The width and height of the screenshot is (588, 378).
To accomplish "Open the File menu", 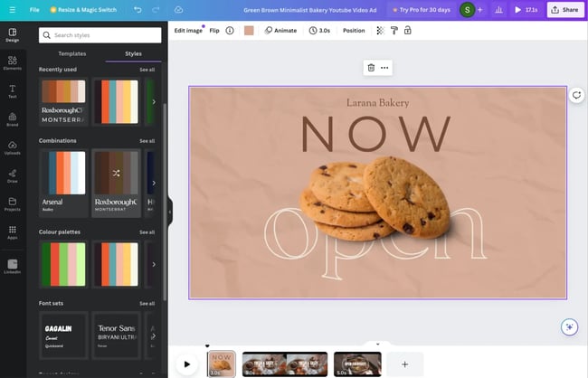I will click(x=34, y=9).
